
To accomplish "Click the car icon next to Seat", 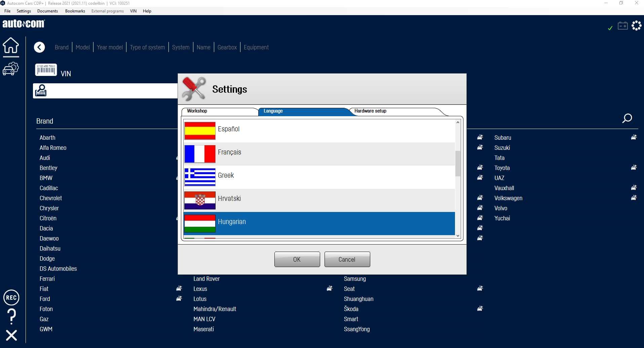I will point(480,288).
